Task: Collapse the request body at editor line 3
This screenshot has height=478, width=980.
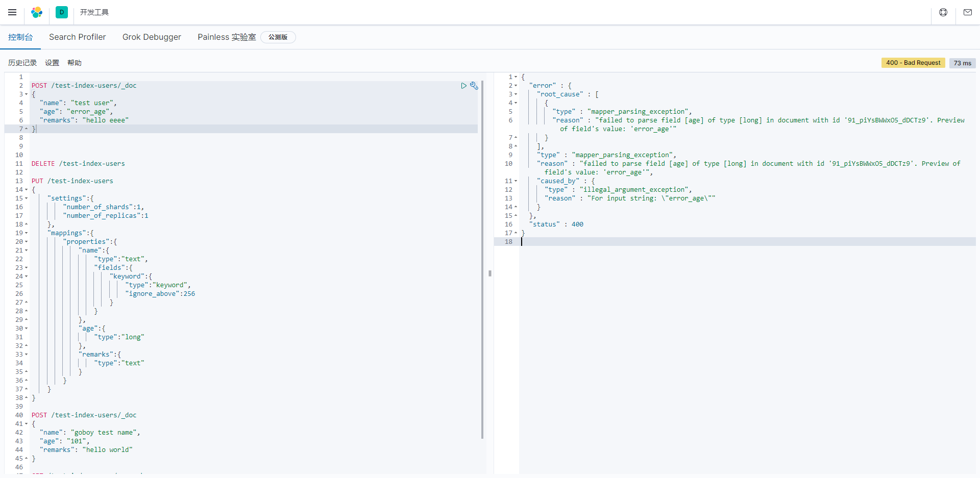Action: (27, 94)
